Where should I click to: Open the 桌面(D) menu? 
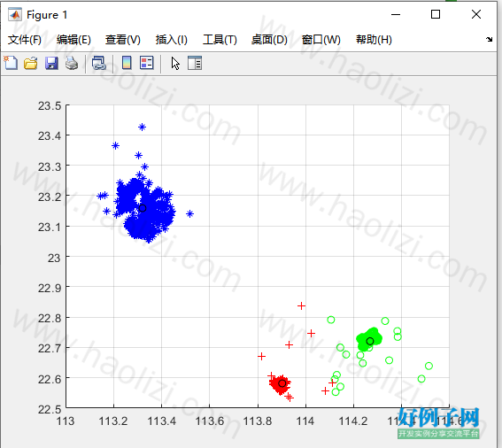[269, 40]
